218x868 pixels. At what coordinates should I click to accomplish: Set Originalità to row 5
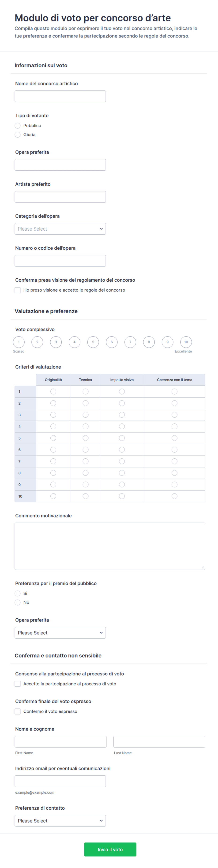53,438
